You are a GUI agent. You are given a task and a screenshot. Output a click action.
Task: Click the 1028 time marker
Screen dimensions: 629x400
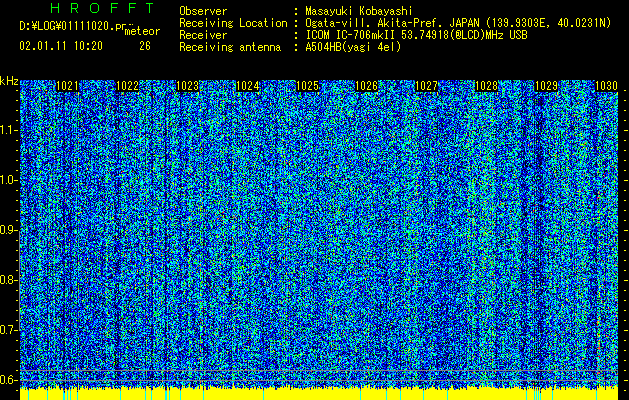[486, 86]
